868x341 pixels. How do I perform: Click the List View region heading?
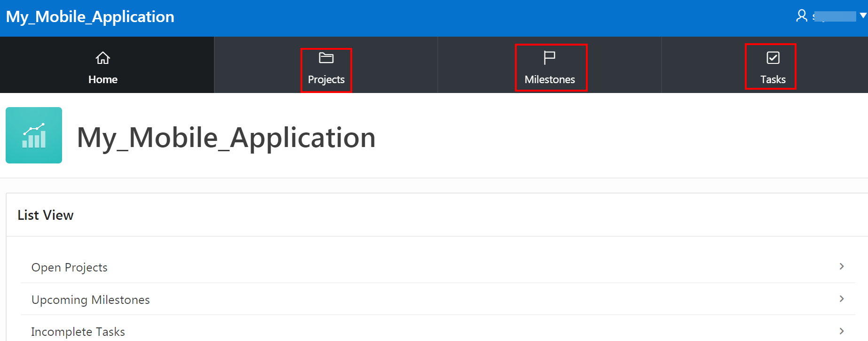pyautogui.click(x=45, y=215)
